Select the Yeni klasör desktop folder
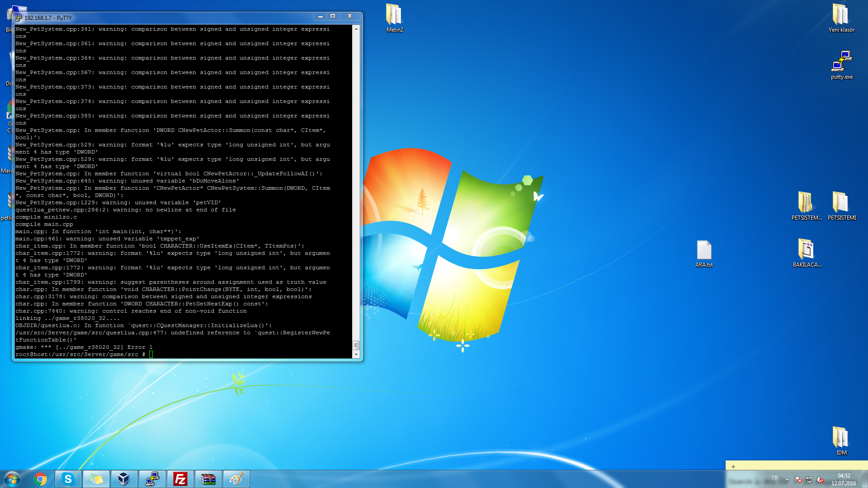Screen dimensions: 868x488 pyautogui.click(x=841, y=18)
